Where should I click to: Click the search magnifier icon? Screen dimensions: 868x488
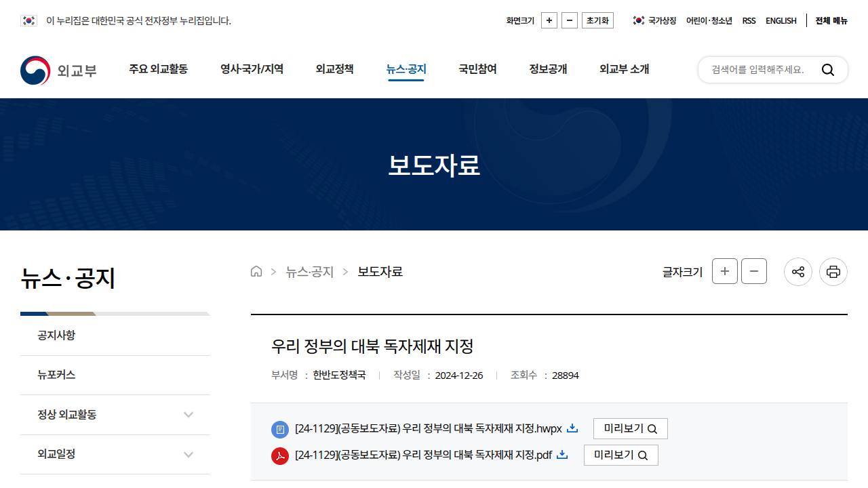pos(828,70)
